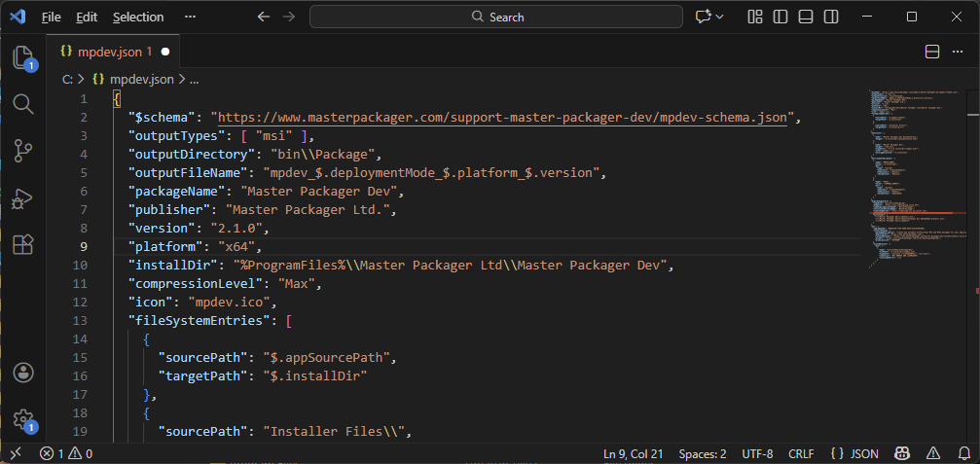
Task: Open notifications bell
Action: pos(963,453)
